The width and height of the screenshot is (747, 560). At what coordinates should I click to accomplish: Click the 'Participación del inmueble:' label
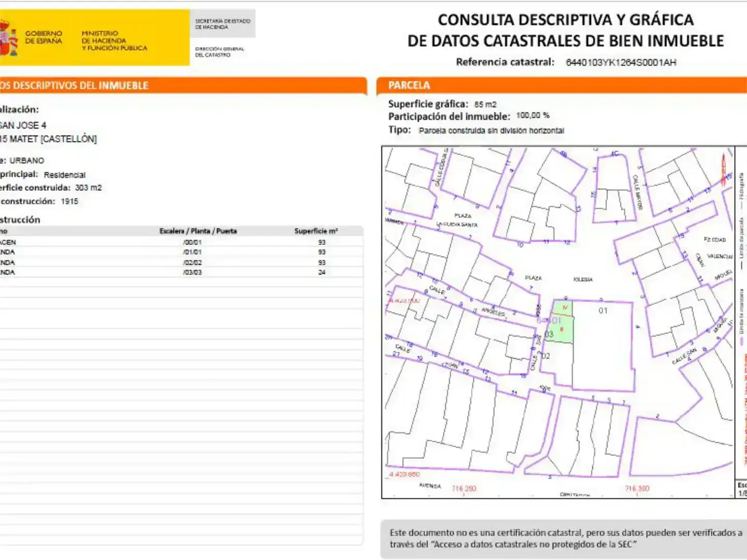point(449,117)
